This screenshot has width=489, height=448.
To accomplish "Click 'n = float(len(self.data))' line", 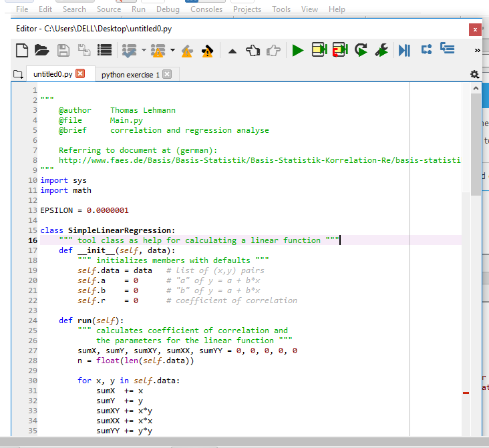I will 136,361.
